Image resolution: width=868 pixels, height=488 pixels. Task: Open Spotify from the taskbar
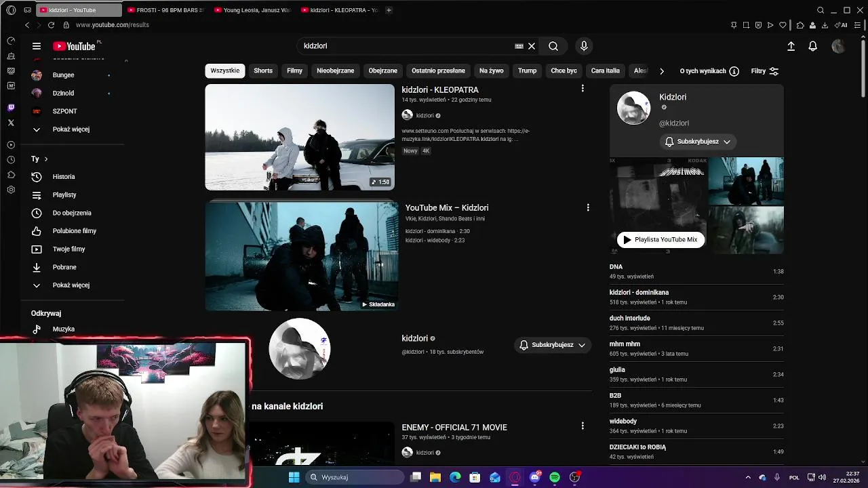[x=555, y=477]
